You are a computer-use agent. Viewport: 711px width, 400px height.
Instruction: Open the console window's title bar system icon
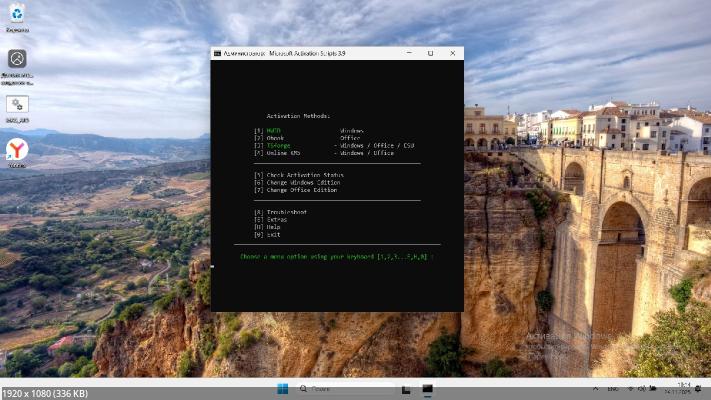click(x=217, y=53)
